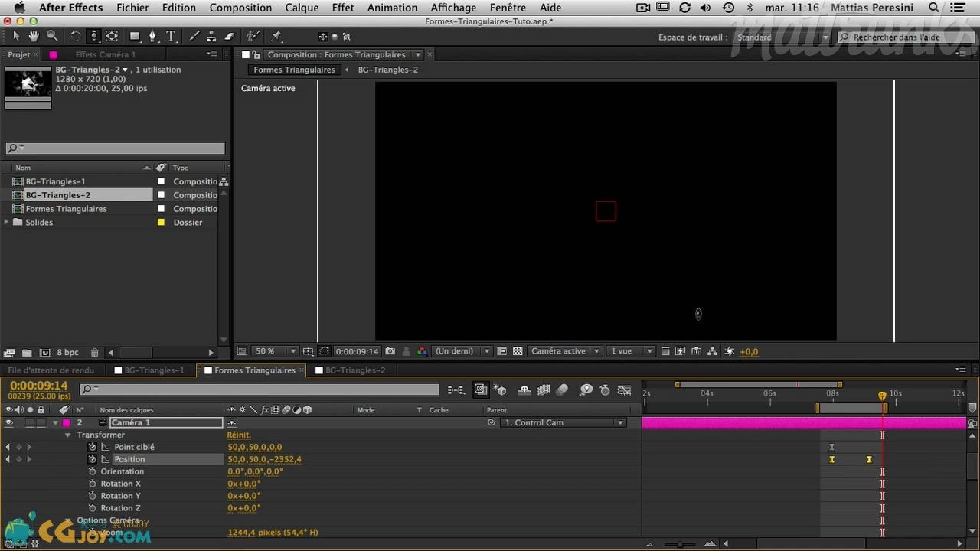Open the Calque menu
This screenshot has height=551, width=980.
(x=302, y=8)
